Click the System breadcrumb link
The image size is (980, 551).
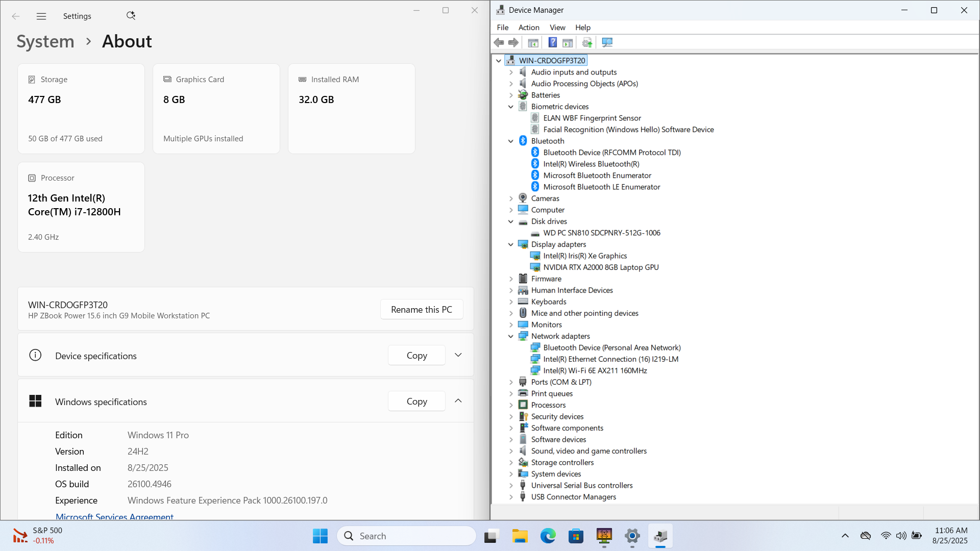click(45, 41)
